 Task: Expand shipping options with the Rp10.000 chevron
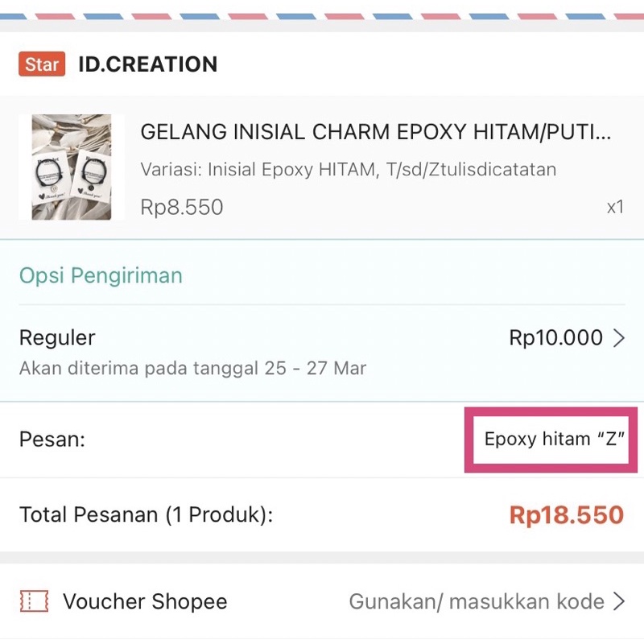(618, 338)
